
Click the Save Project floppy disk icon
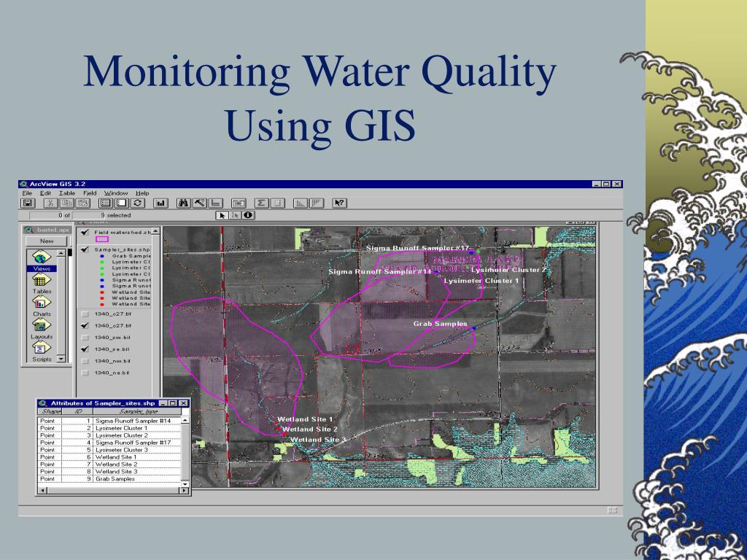tap(28, 203)
